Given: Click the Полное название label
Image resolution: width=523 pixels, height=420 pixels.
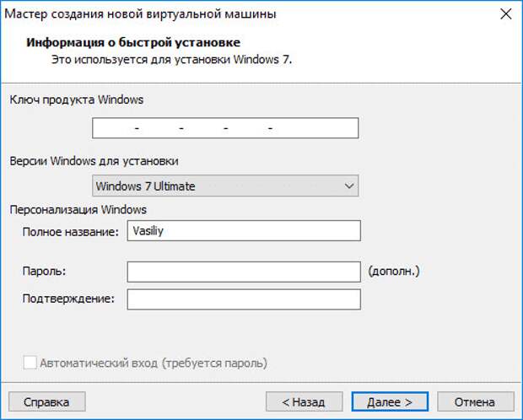Looking at the screenshot, I should [x=70, y=232].
